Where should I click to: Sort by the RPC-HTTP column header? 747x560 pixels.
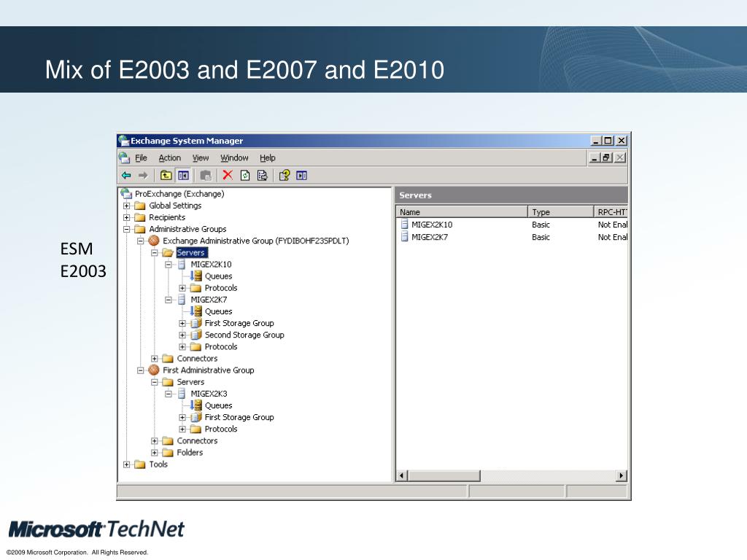tap(611, 212)
